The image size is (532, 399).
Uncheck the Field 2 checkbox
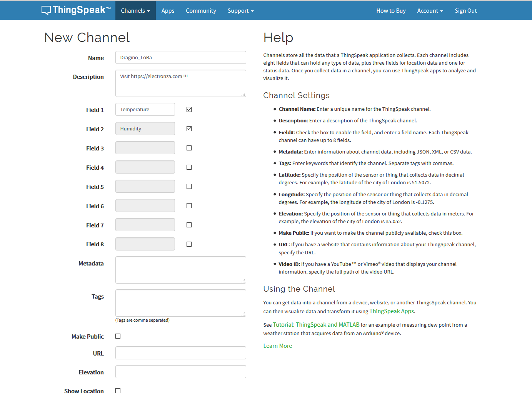(189, 129)
